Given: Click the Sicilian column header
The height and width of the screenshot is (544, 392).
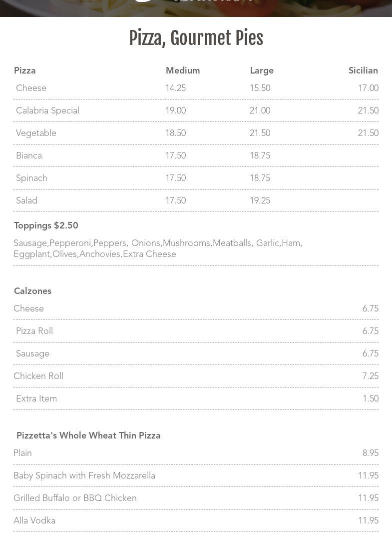Looking at the screenshot, I should pyautogui.click(x=363, y=70).
